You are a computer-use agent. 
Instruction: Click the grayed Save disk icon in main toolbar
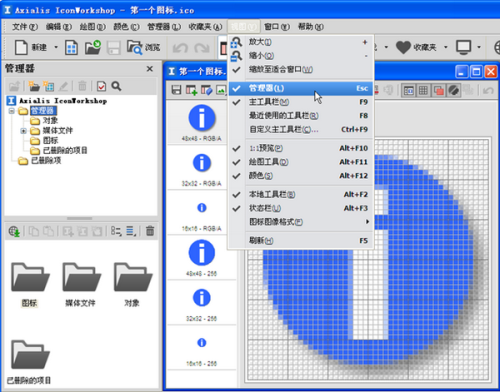coord(114,48)
